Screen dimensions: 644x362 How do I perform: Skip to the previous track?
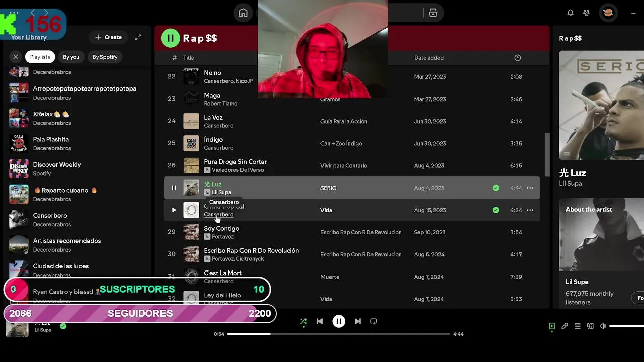[x=319, y=321]
